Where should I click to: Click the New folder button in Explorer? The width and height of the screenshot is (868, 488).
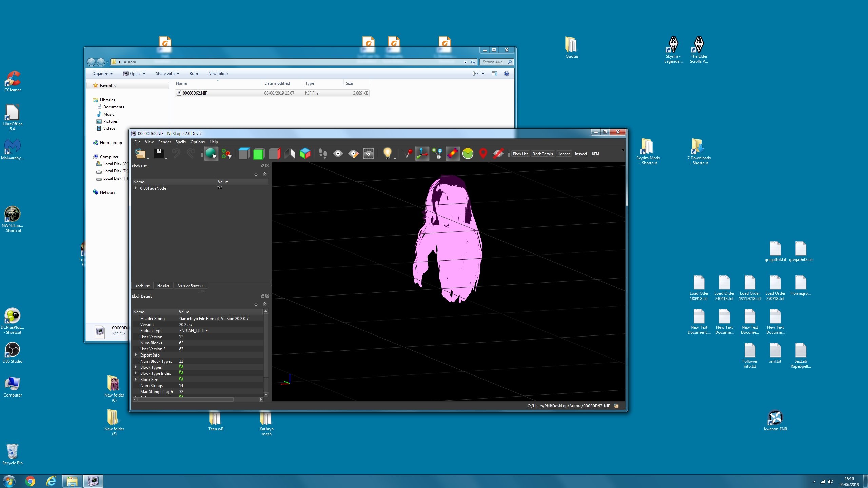click(x=218, y=74)
